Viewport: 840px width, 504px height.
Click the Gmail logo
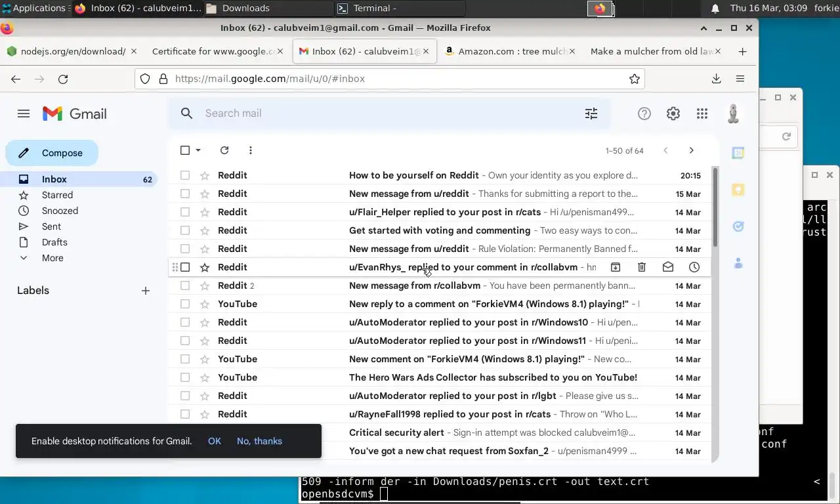click(75, 114)
